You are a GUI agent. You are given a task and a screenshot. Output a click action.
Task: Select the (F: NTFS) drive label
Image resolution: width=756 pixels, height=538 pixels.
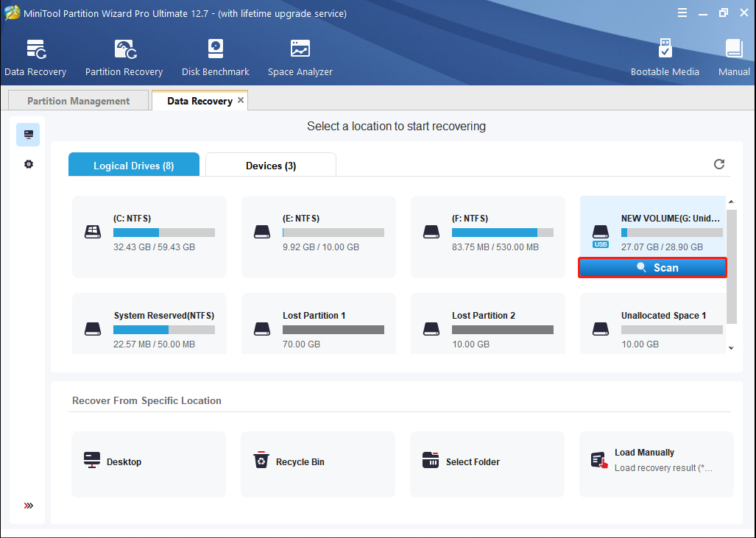tap(470, 219)
